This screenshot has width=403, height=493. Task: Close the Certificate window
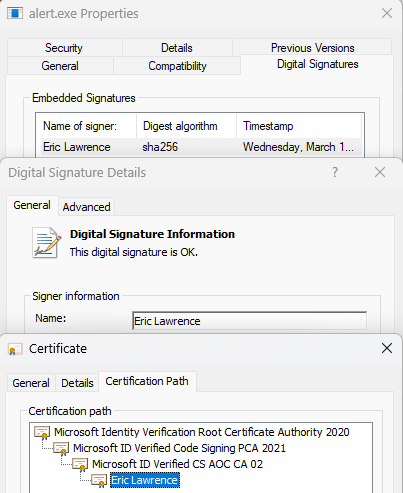[387, 348]
